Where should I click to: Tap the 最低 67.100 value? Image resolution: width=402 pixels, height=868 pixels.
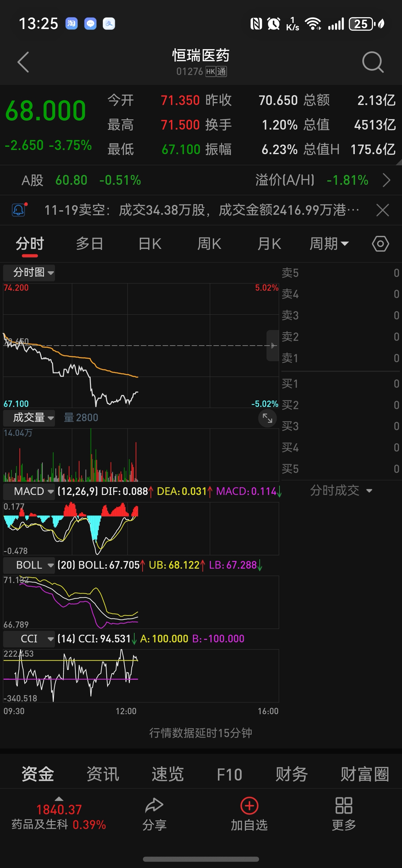[x=181, y=149]
